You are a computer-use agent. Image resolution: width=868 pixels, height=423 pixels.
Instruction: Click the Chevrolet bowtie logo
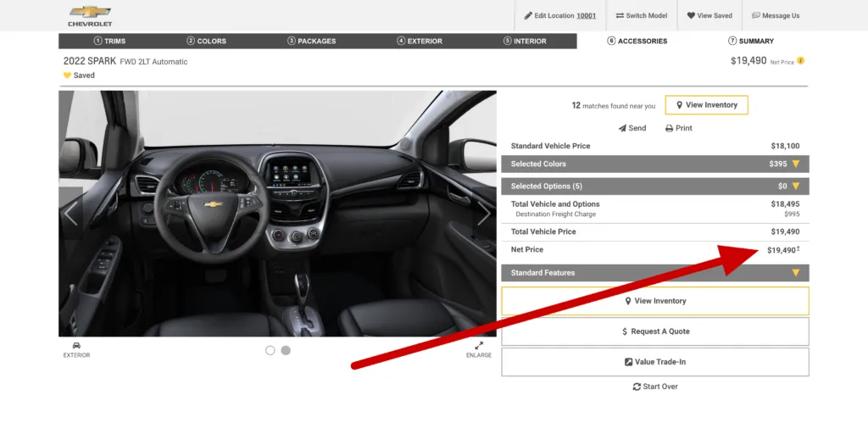[x=90, y=13]
